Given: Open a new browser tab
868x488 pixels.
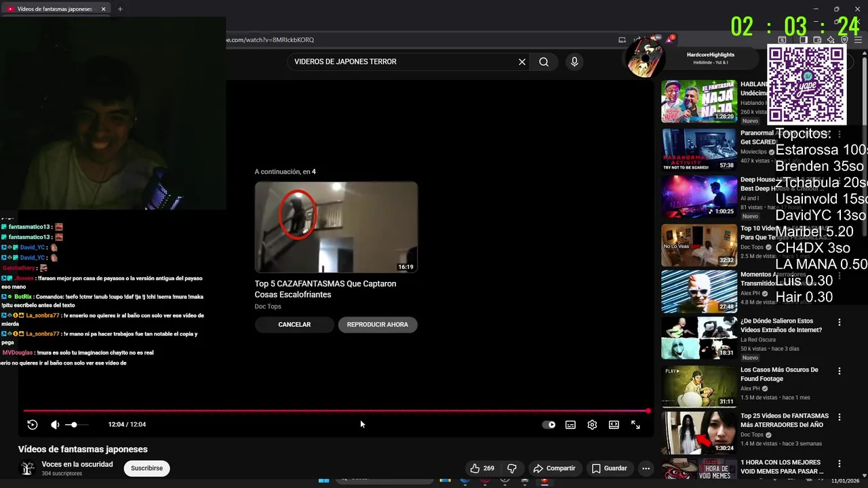Looking at the screenshot, I should point(120,9).
